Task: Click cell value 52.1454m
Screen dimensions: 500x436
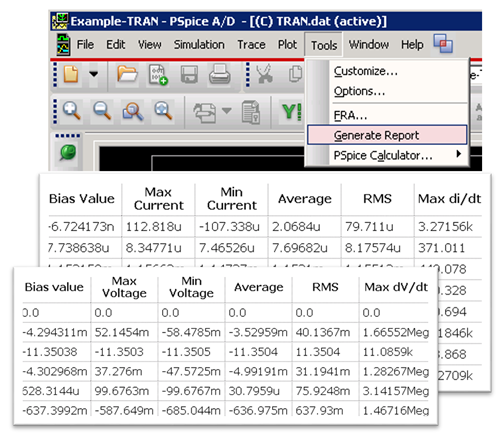Action: (122, 332)
